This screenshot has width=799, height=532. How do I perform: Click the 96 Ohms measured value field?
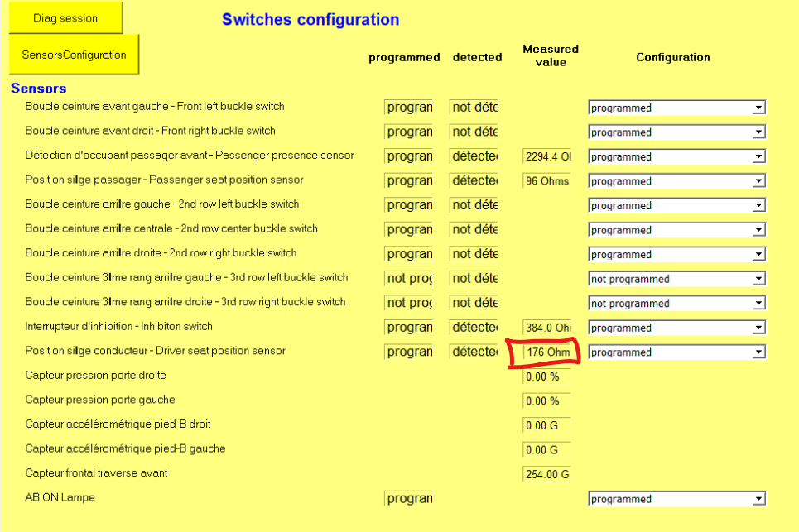click(x=547, y=181)
